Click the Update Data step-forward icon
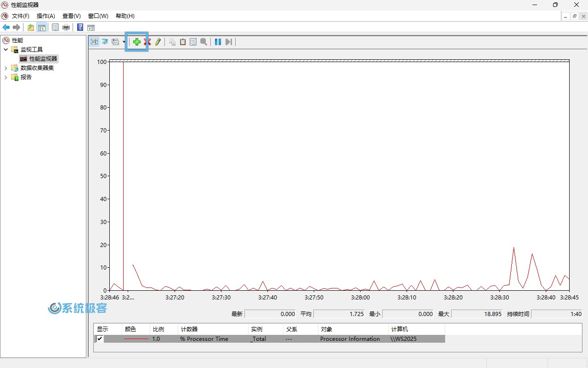588x368 pixels. 228,42
